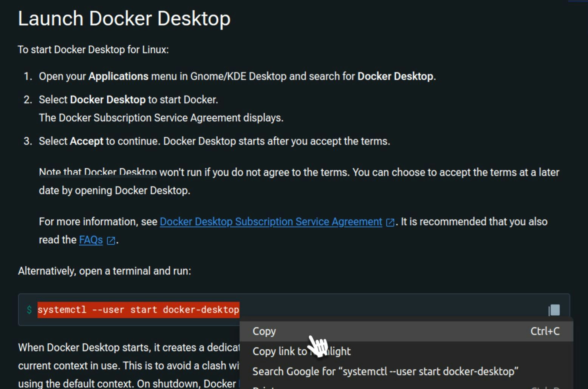The image size is (588, 389).
Task: Choose Copy from the context menu
Action: click(x=406, y=331)
